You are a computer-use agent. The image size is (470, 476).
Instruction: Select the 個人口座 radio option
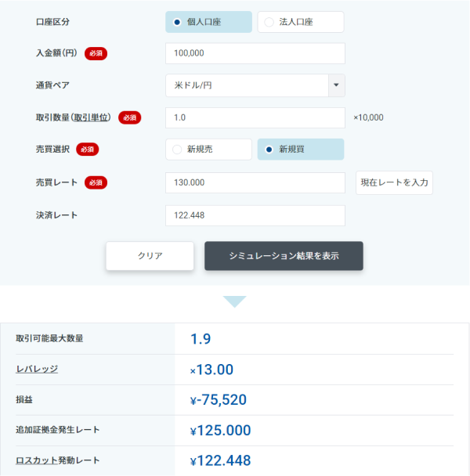point(208,22)
